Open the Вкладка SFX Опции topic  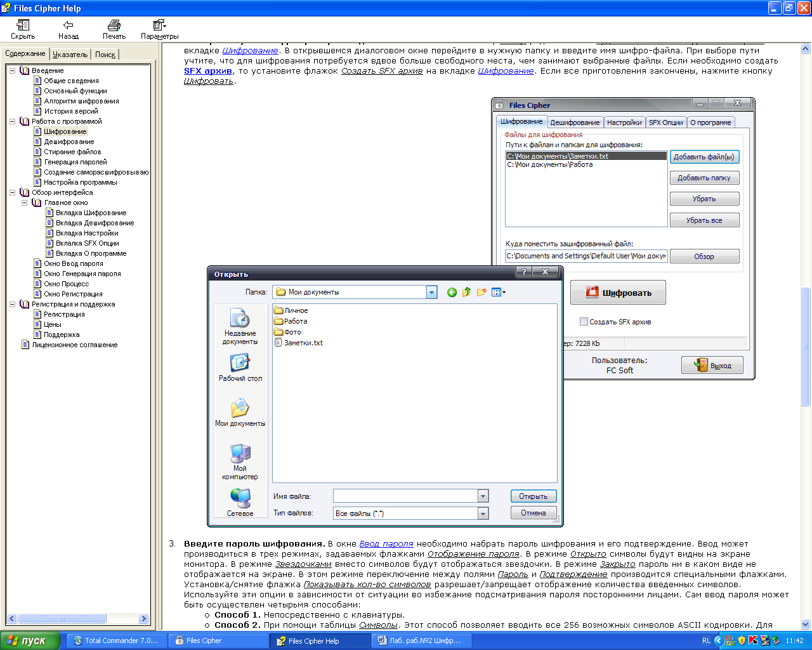pos(88,243)
